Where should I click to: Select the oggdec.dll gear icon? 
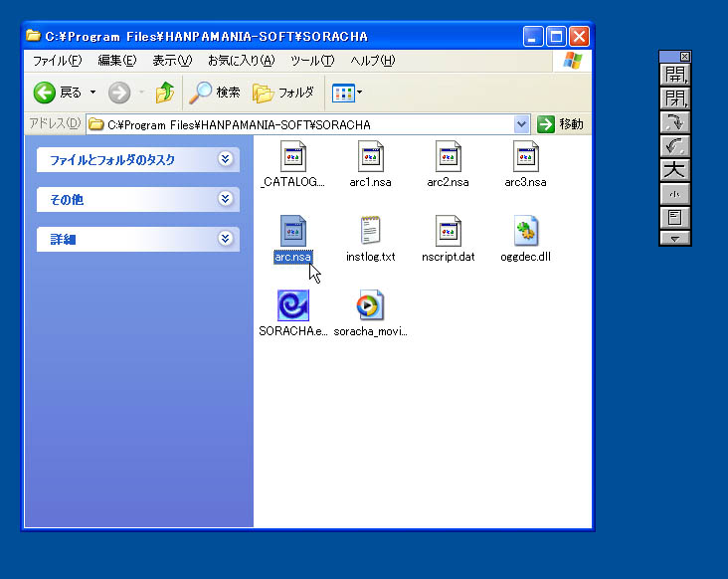(x=525, y=231)
